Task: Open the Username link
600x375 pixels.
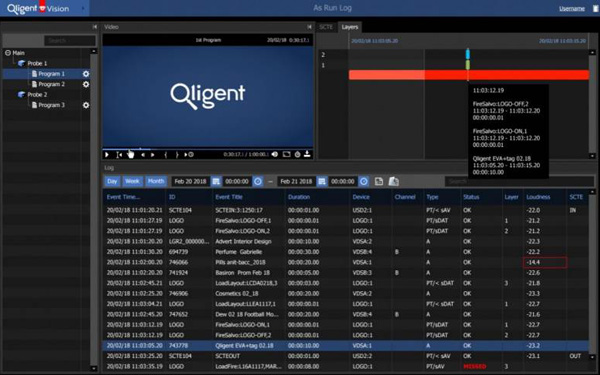Action: coord(572,8)
